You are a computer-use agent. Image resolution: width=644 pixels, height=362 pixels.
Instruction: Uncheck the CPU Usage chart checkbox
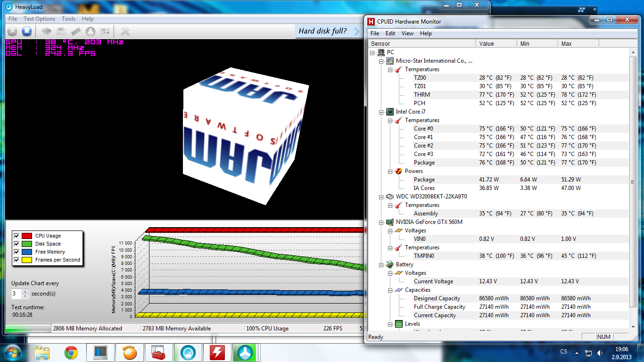17,236
